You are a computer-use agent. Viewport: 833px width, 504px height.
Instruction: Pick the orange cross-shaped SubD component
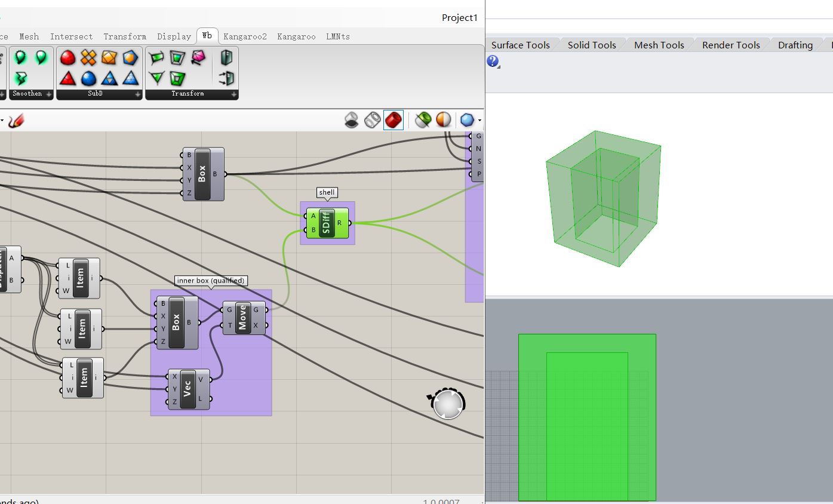click(88, 57)
